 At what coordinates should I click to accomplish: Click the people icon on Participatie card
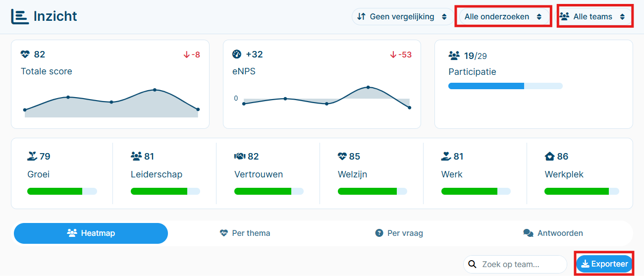[454, 55]
